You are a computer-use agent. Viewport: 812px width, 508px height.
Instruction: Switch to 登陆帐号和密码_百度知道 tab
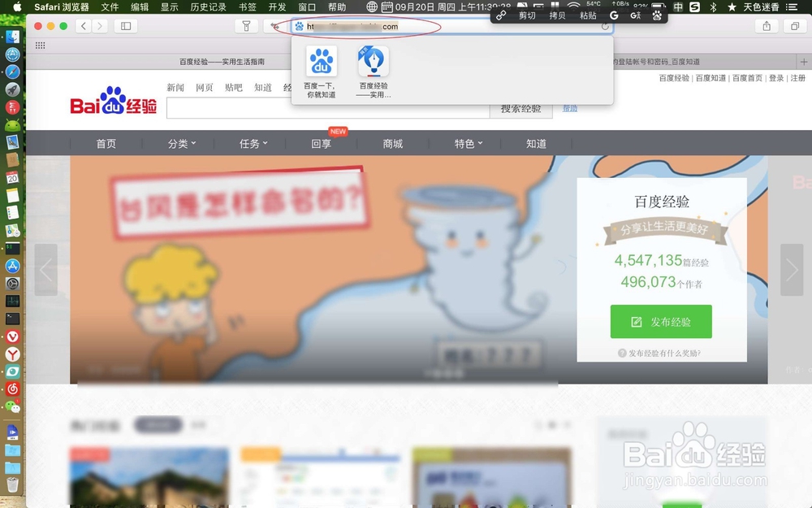tap(655, 62)
